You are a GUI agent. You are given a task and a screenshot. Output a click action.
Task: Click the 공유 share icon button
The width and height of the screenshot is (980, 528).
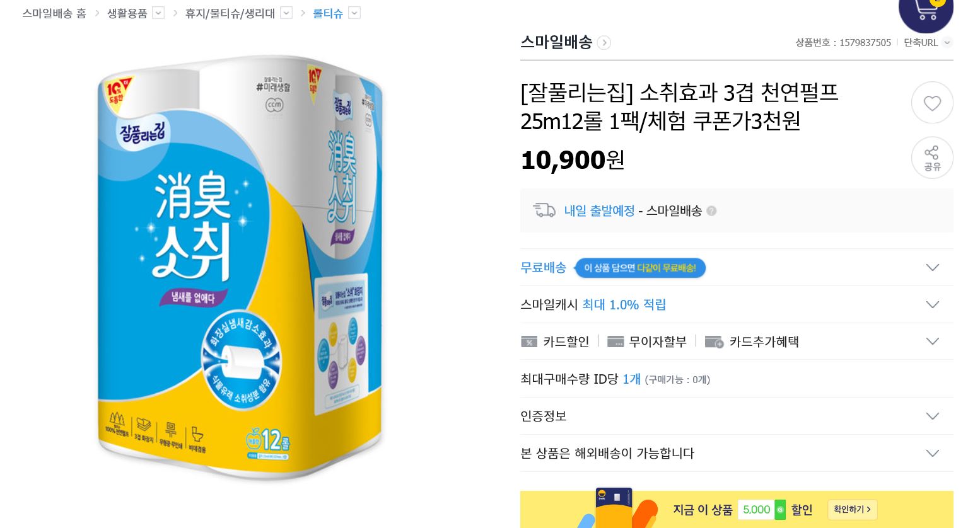pos(931,158)
